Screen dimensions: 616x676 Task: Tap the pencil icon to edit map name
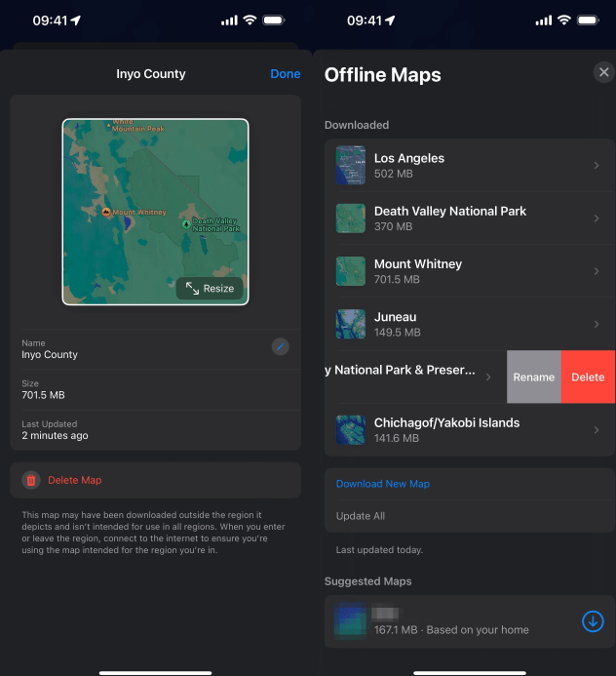[x=280, y=346]
